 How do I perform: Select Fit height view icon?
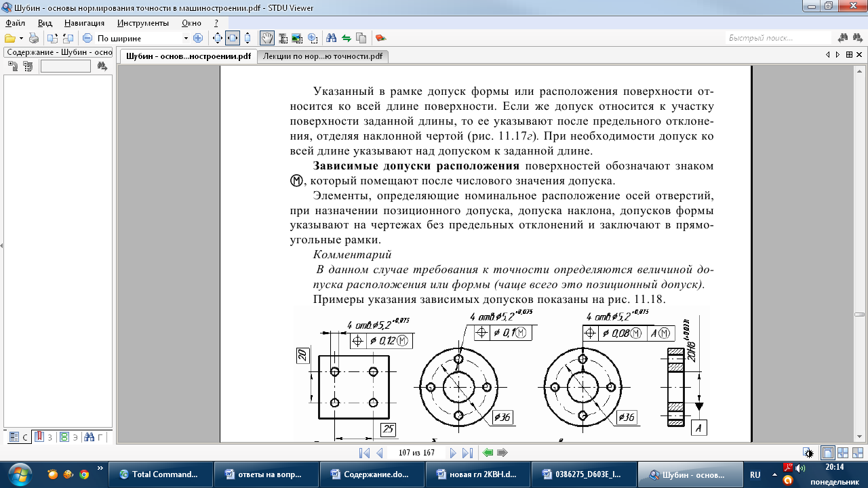point(248,38)
